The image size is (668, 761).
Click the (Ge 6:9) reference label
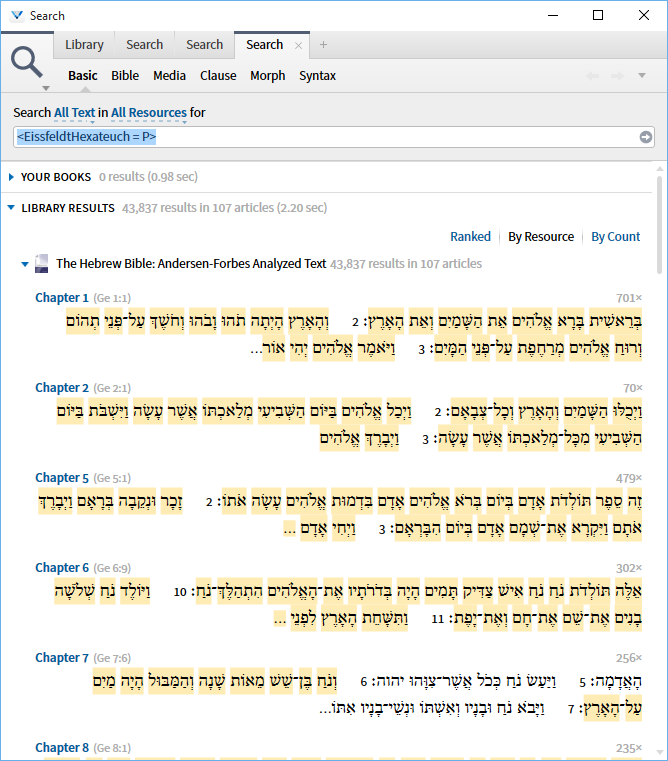(x=112, y=568)
